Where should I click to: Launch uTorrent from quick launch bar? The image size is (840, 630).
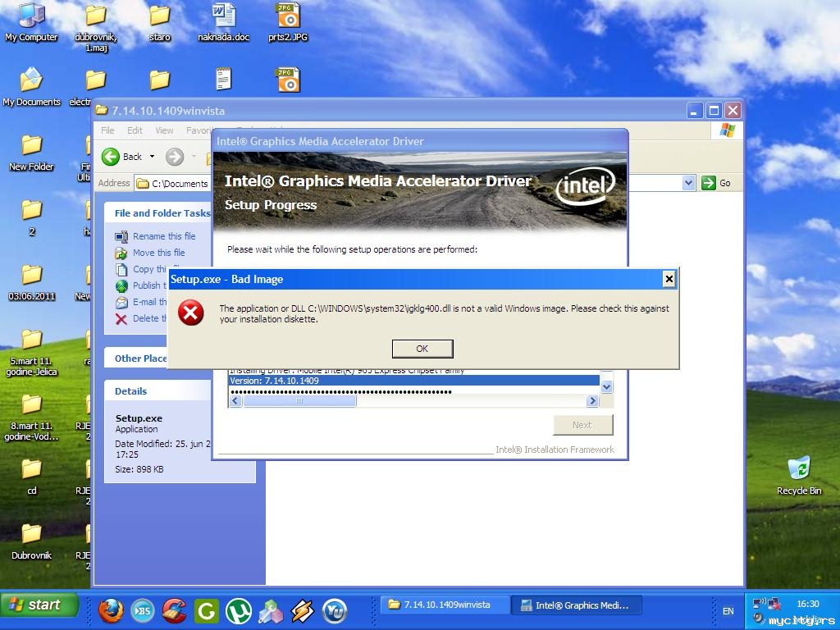pyautogui.click(x=239, y=610)
